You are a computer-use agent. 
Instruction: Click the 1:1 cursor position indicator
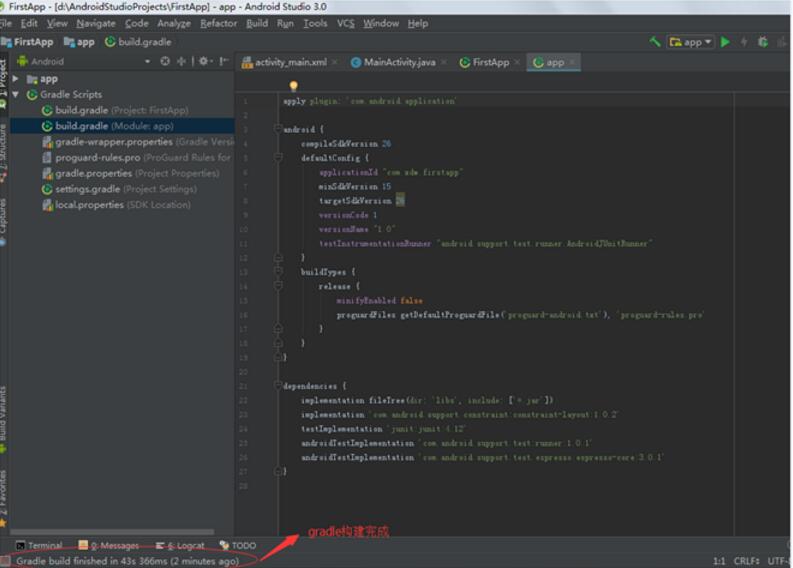click(719, 560)
